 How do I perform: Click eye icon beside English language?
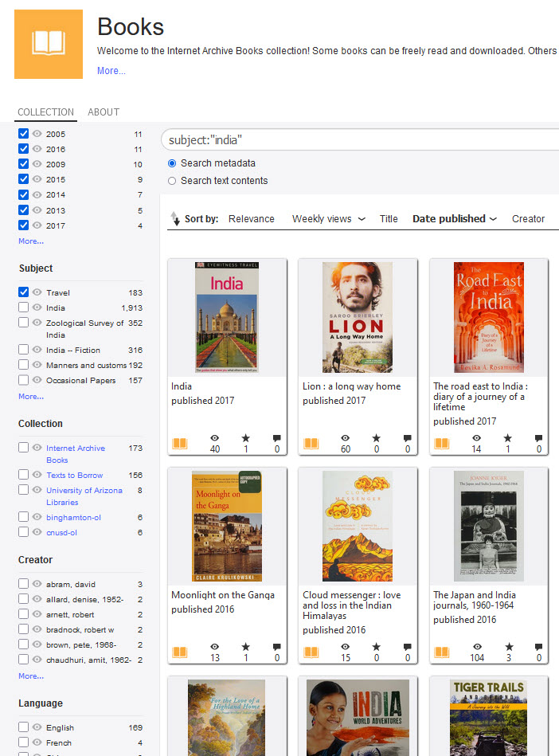pyautogui.click(x=37, y=727)
